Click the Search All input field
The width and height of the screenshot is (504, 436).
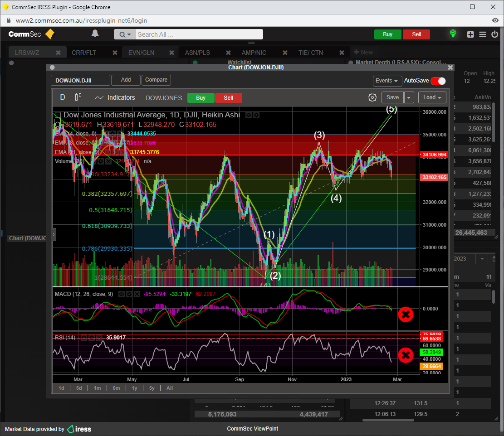coord(199,34)
